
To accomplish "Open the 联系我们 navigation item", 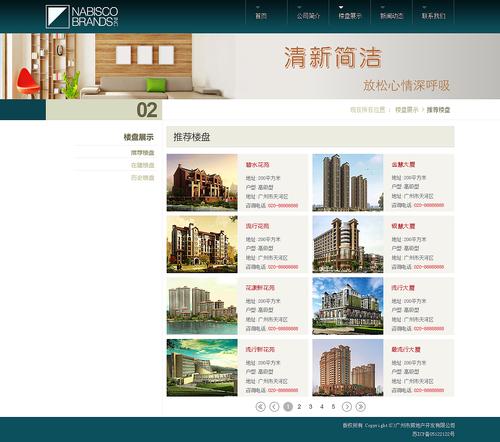I will click(x=433, y=16).
